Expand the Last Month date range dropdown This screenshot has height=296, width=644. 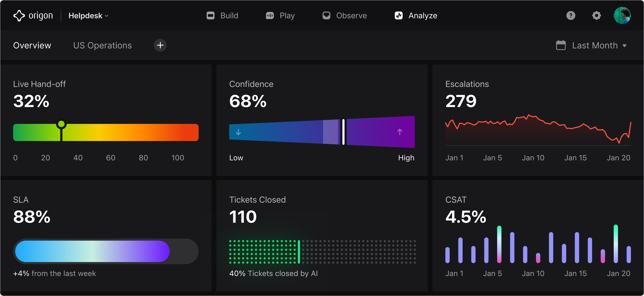[591, 45]
